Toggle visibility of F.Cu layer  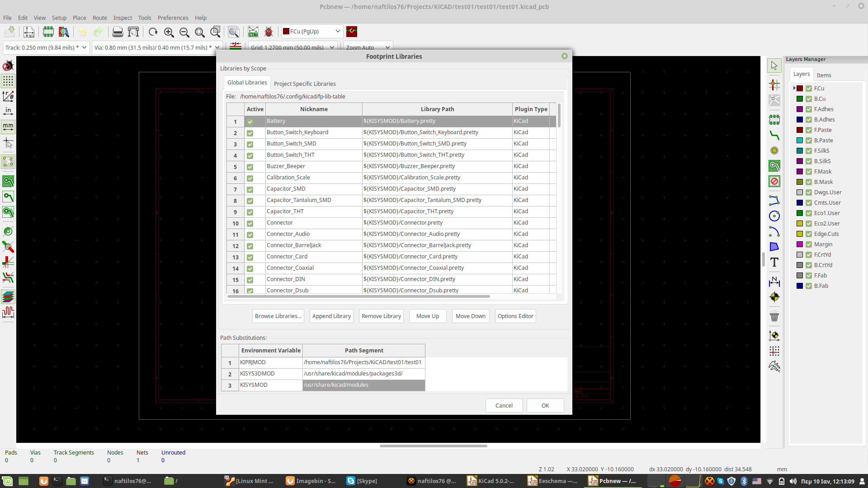(809, 89)
